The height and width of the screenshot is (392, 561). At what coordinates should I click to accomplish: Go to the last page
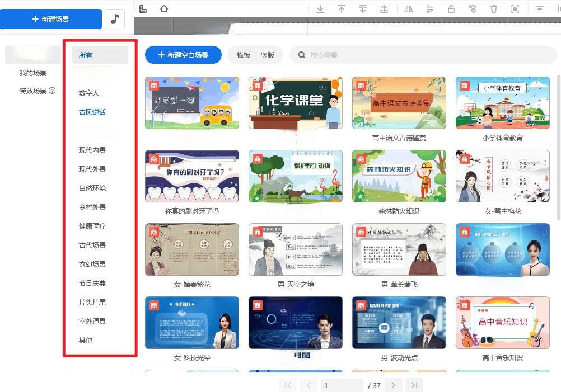click(414, 385)
